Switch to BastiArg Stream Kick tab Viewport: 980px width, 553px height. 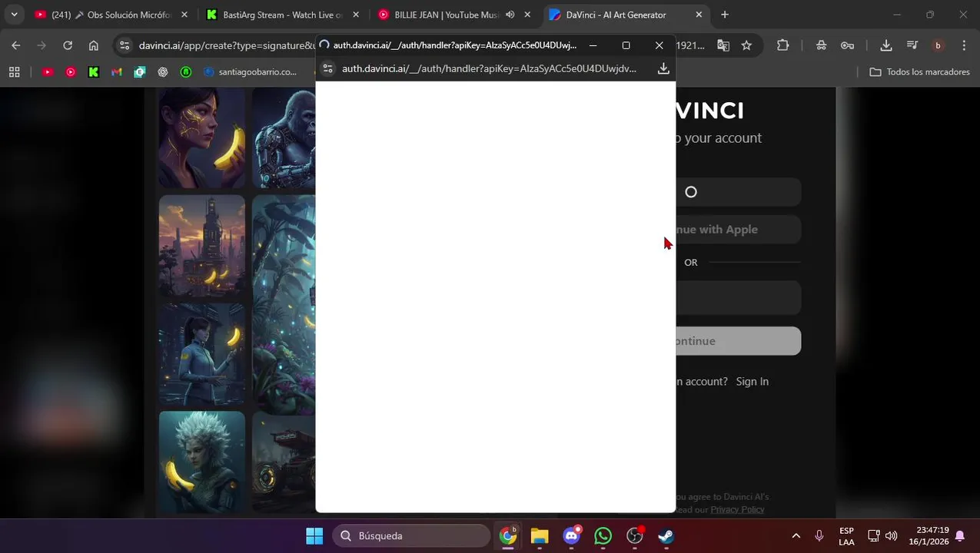282,15
